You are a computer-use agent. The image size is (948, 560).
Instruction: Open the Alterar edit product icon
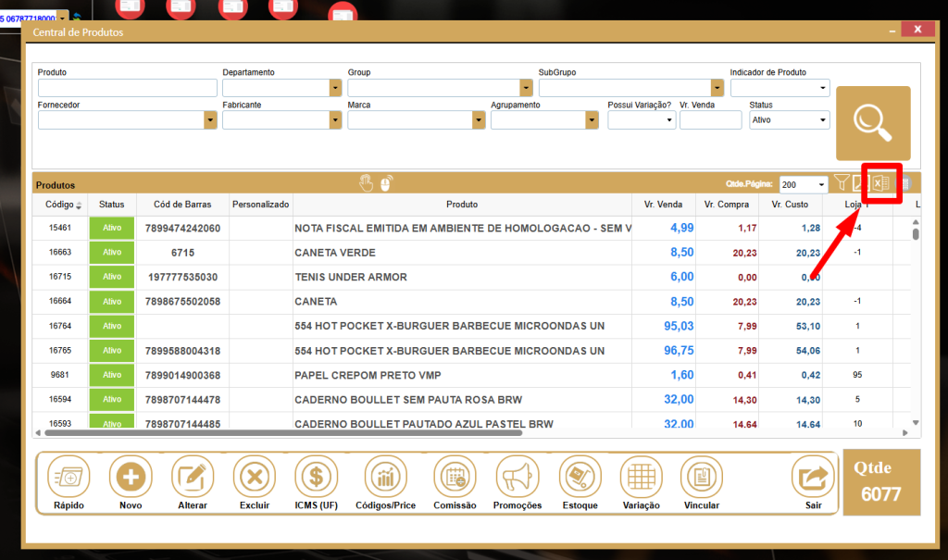(193, 478)
